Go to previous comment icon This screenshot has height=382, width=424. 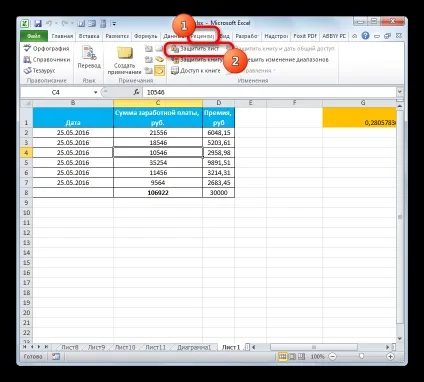[149, 60]
